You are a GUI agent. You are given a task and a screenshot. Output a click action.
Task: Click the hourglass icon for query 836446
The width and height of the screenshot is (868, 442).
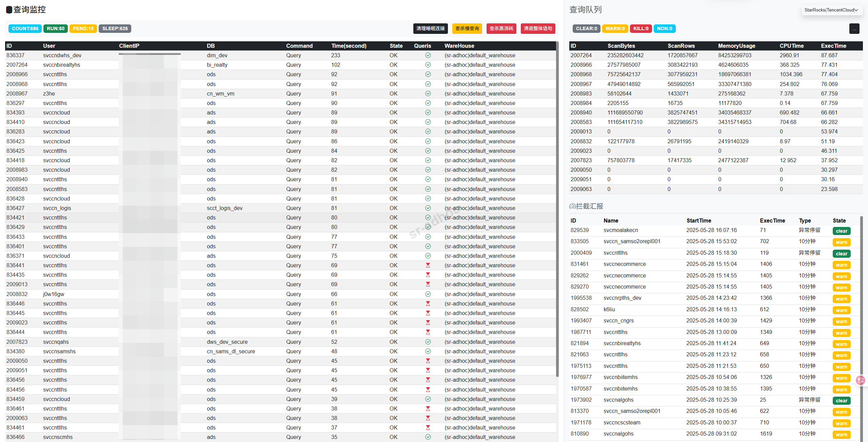[428, 303]
